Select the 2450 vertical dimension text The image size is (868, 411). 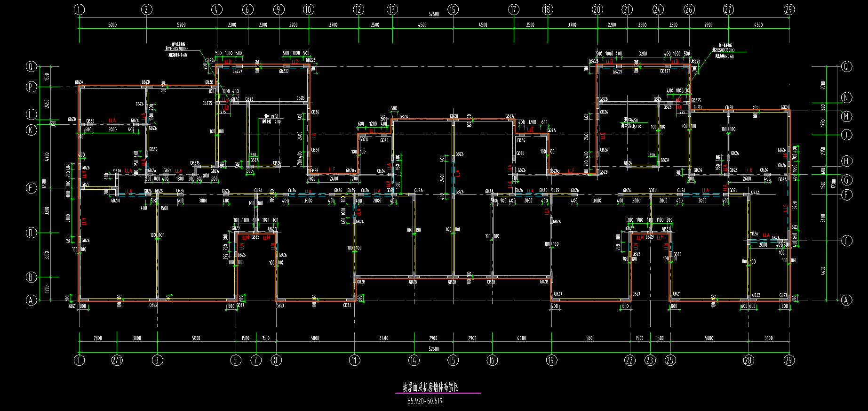[47, 104]
